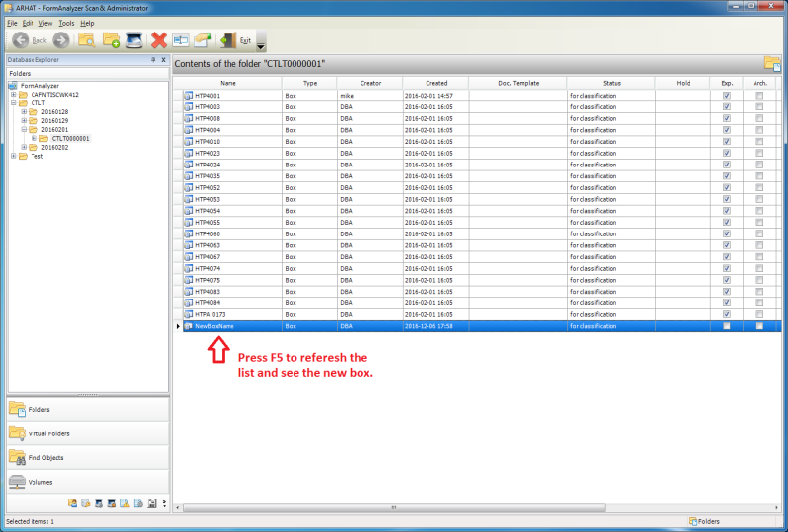Open the Find Objects pane
The height and width of the screenshot is (532, 788).
pos(89,457)
